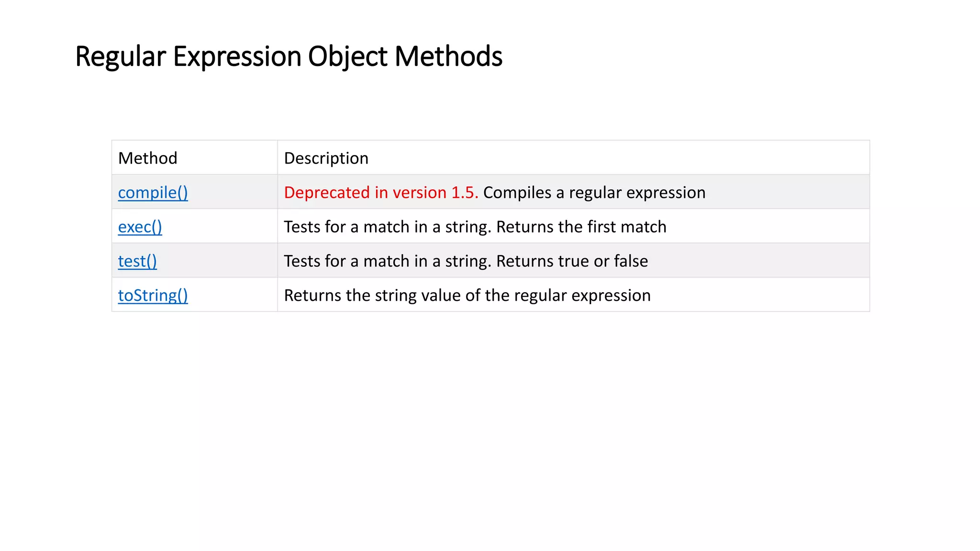Open the toString() link

(153, 296)
